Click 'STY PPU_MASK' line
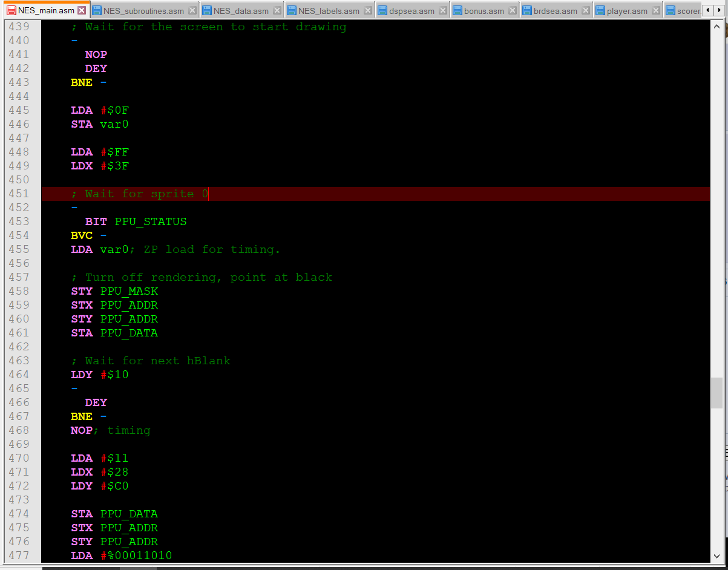Viewport: 728px width, 570px height. point(114,291)
